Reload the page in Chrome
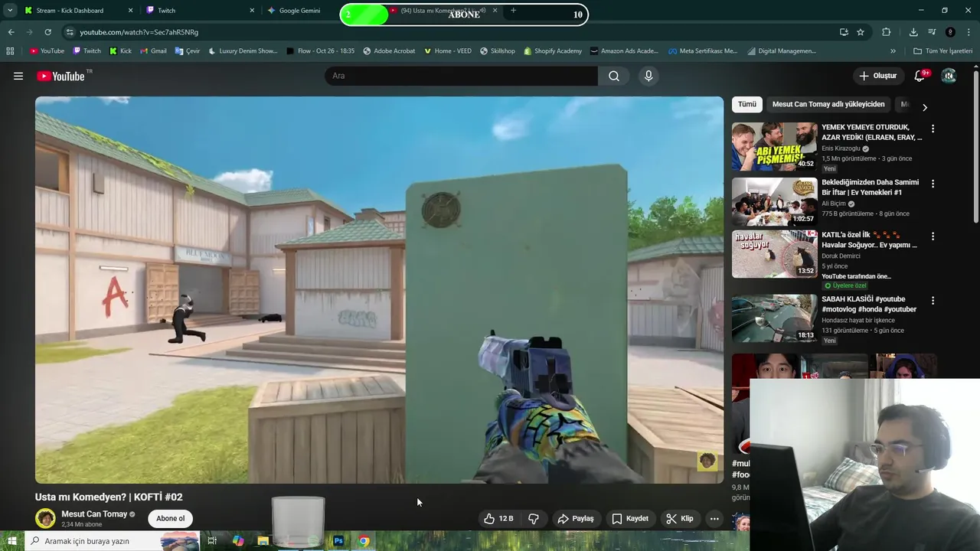This screenshot has height=551, width=980. pyautogui.click(x=47, y=32)
